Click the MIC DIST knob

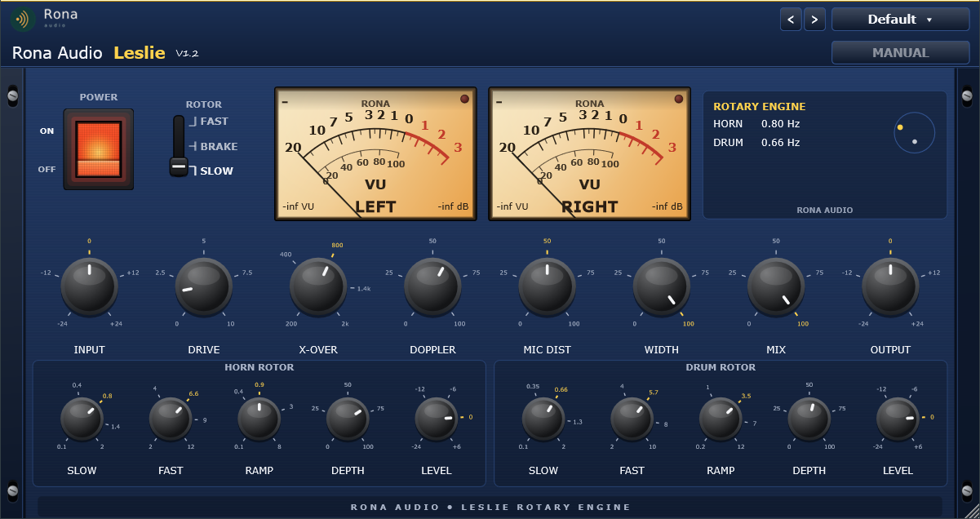click(x=547, y=286)
